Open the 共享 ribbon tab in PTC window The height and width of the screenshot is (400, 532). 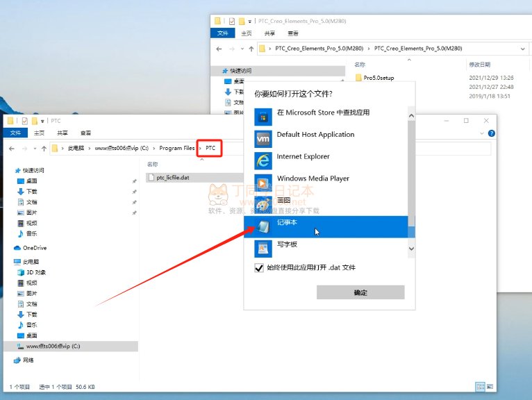pos(63,133)
